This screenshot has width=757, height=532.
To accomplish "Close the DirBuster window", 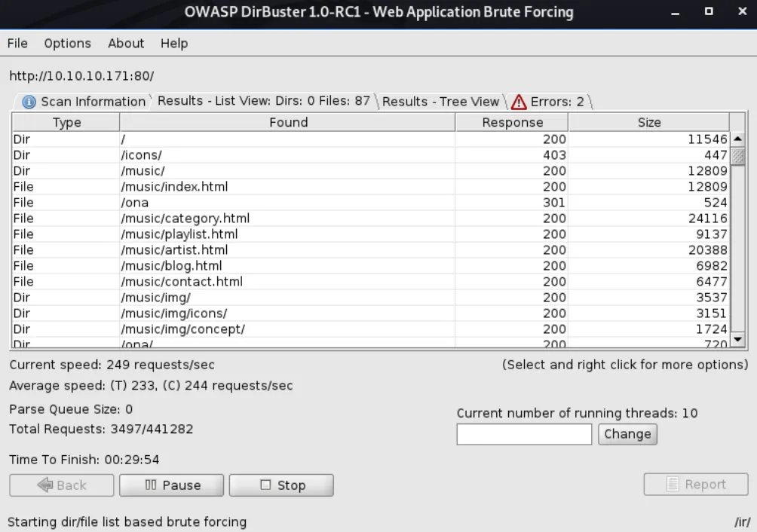I will pos(740,13).
